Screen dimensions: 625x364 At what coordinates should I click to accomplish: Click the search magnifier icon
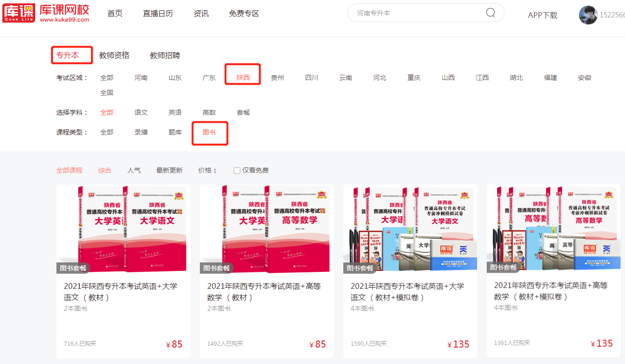click(x=491, y=13)
